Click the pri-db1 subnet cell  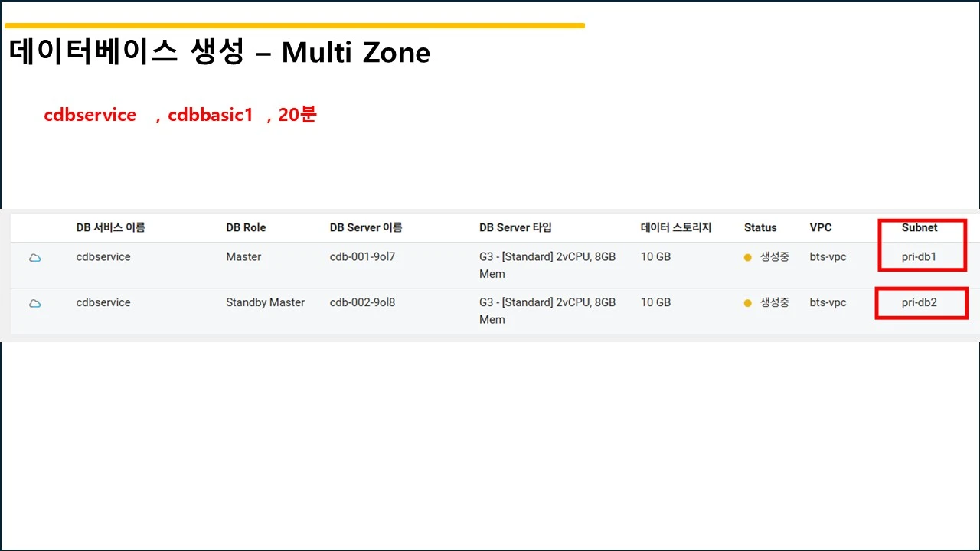pyautogui.click(x=919, y=257)
